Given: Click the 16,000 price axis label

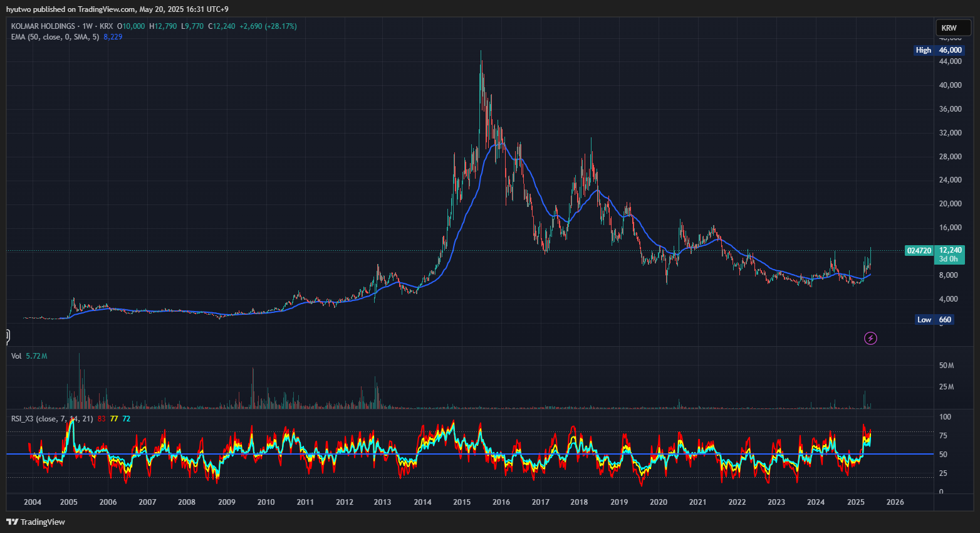Looking at the screenshot, I should 951,228.
